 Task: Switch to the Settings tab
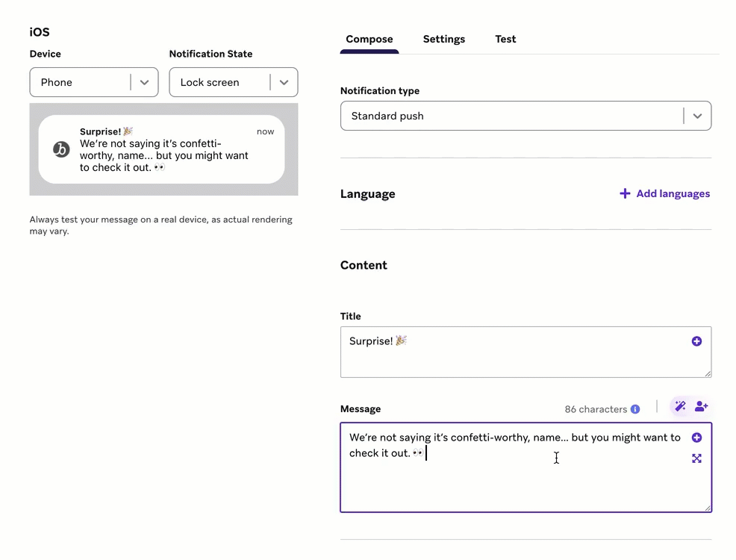click(x=443, y=39)
